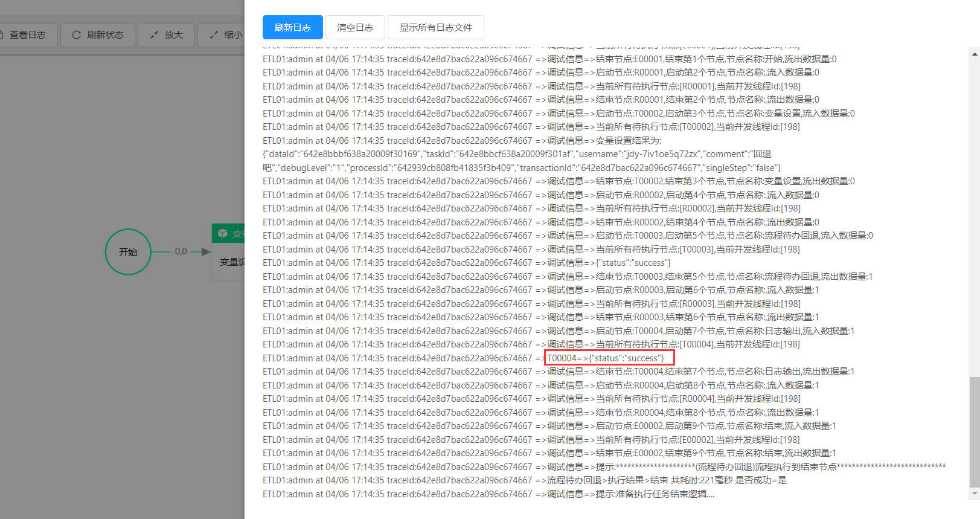Click the arrowhead on the 开始 connector

(x=206, y=252)
